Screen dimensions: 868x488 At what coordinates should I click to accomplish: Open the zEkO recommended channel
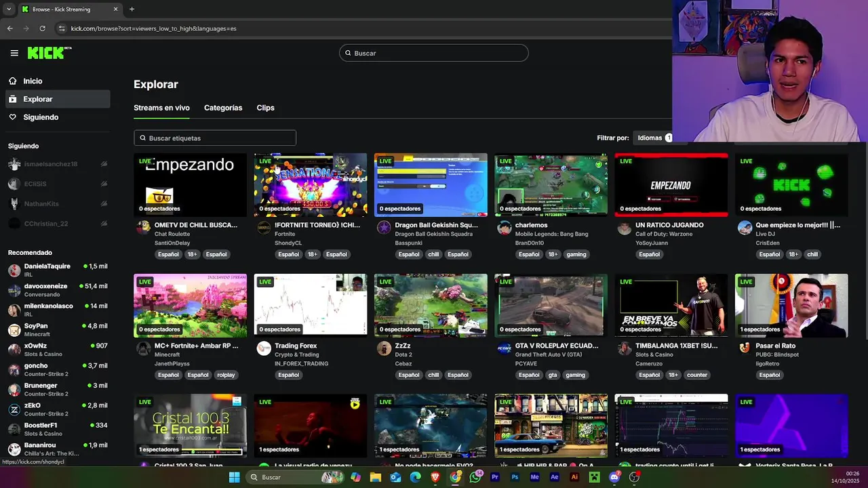57,409
